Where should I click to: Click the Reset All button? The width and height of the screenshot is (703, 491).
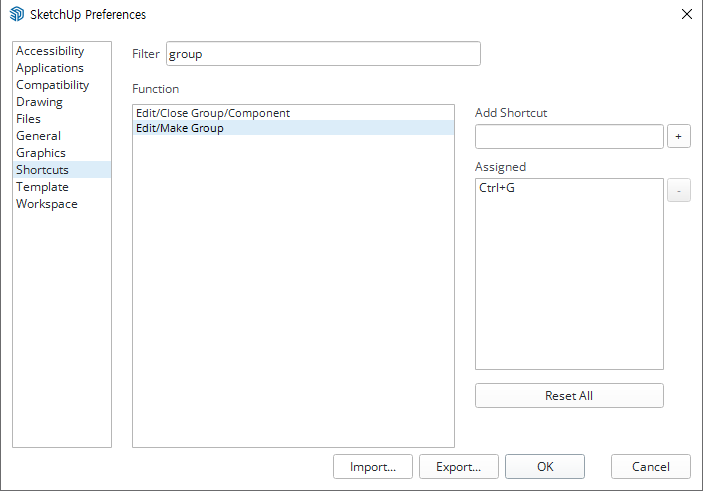569,395
